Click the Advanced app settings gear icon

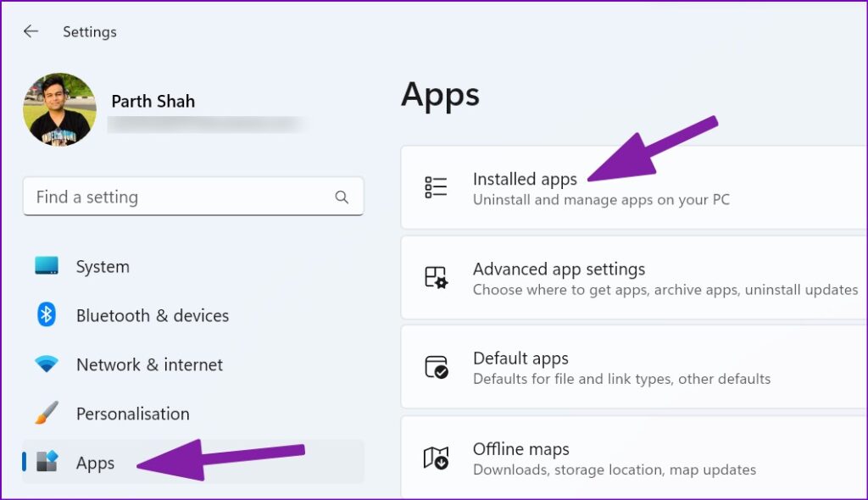(435, 278)
